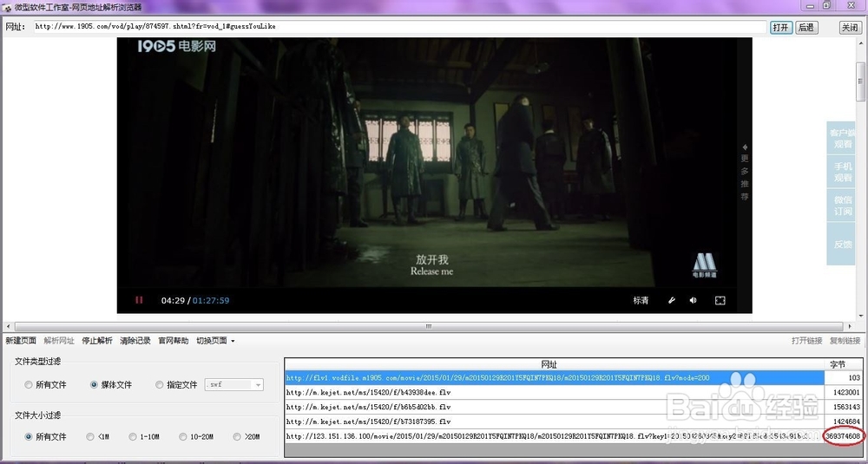The width and height of the screenshot is (868, 464).
Task: Click the horizontal scrollbar of the browser pane
Action: click(x=429, y=326)
